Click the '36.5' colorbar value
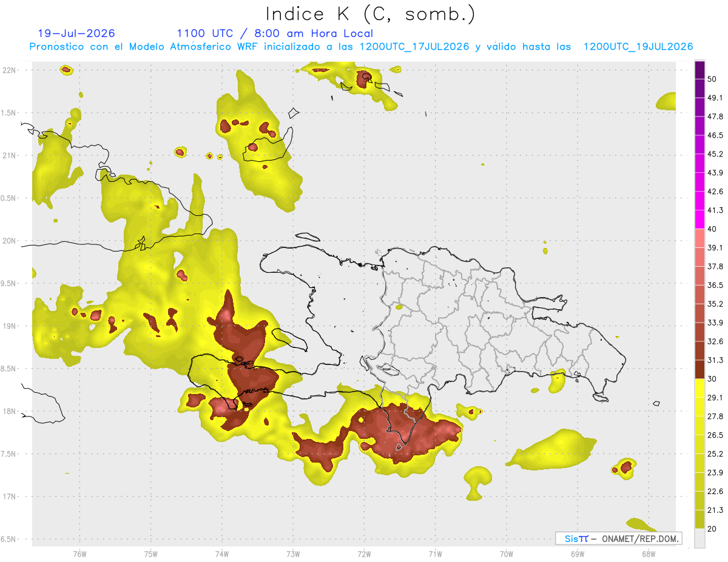The width and height of the screenshot is (728, 562). (715, 286)
